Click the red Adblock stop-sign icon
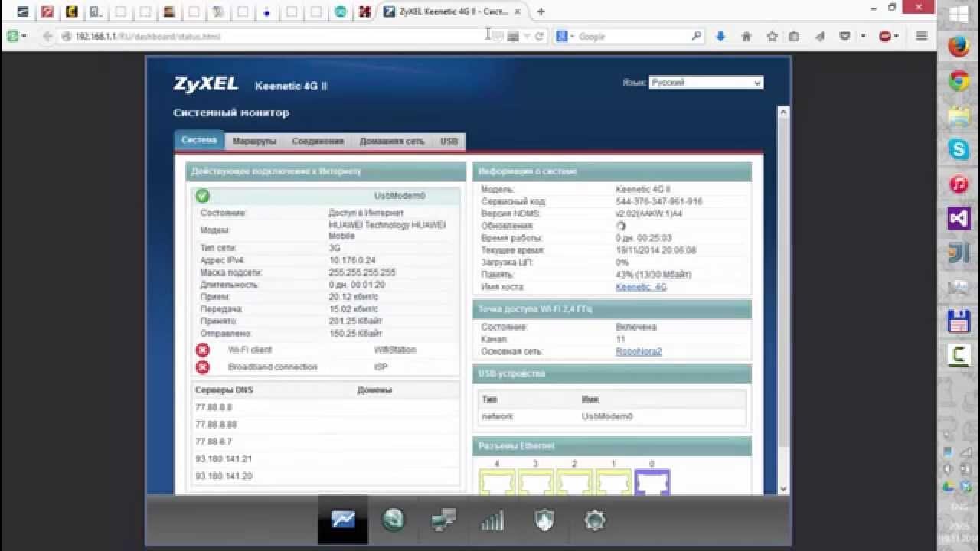Viewport: 980px width, 551px height. tap(886, 36)
